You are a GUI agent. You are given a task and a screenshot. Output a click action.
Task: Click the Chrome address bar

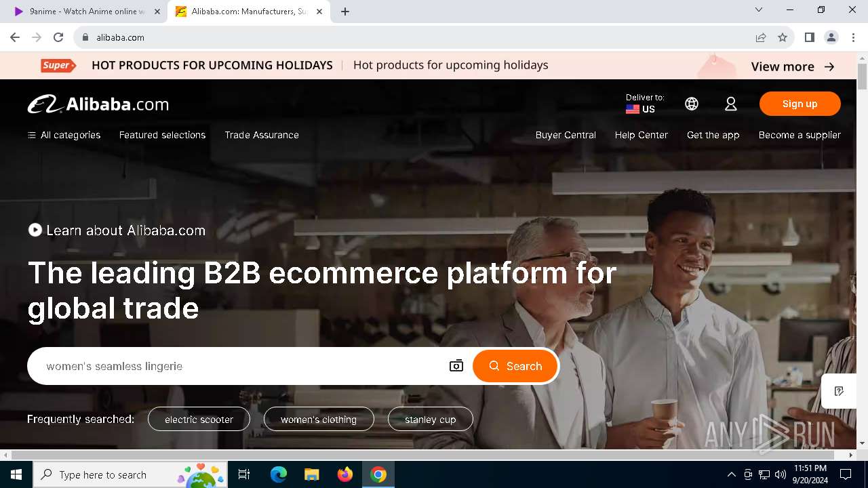tap(420, 37)
